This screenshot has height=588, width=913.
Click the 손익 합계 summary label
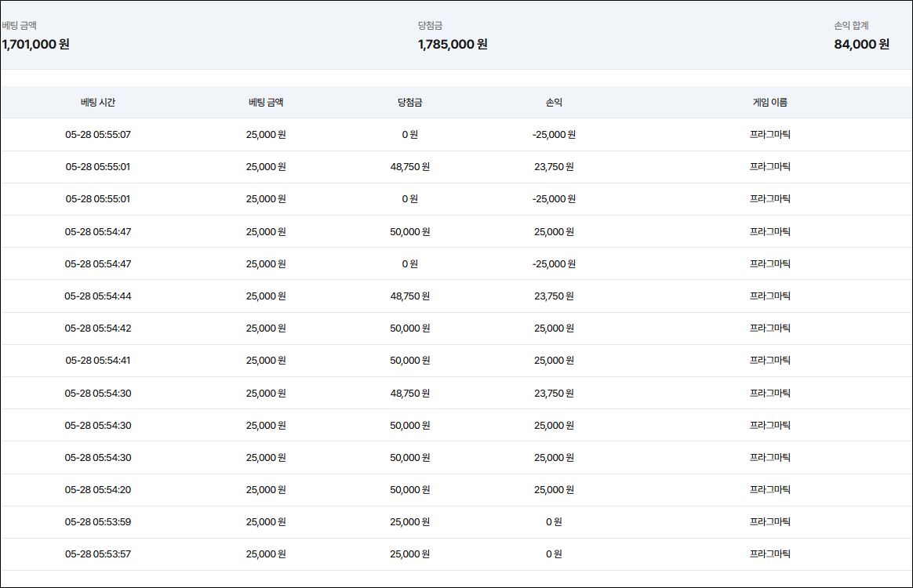[x=851, y=26]
